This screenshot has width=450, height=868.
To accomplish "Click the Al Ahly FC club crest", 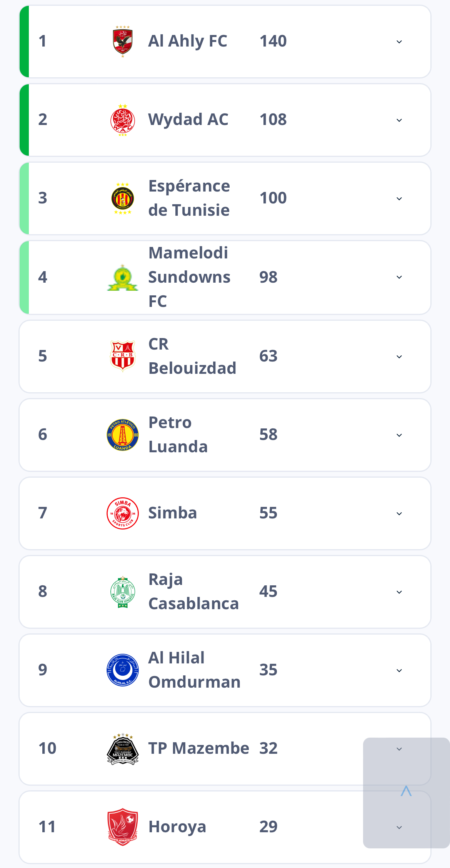I will (x=123, y=42).
